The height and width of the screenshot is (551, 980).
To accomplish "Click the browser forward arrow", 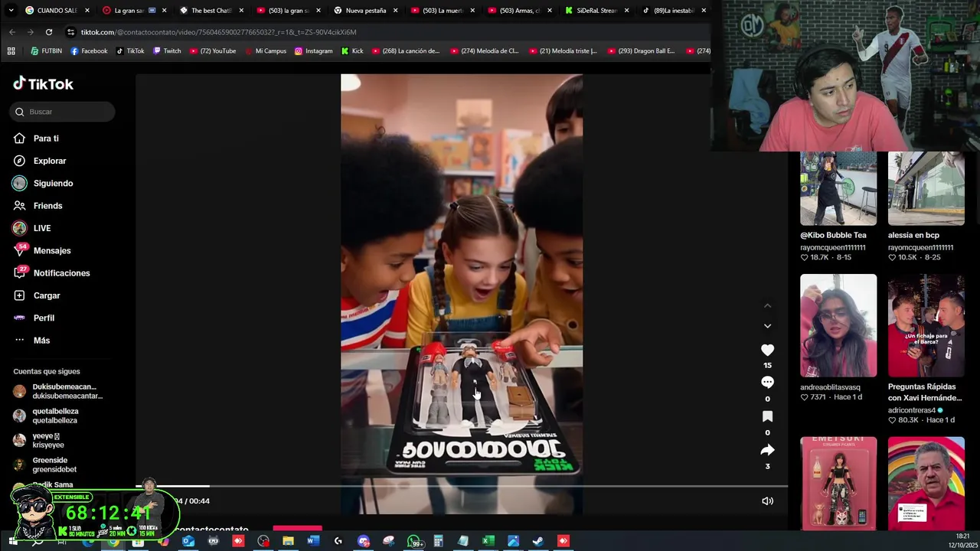I will click(x=31, y=32).
